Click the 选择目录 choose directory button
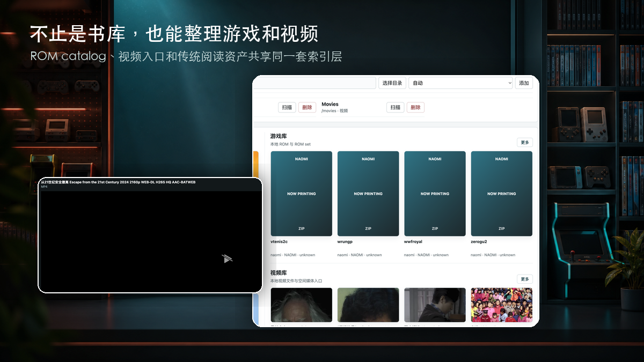Screen dimensions: 644x362 (x=392, y=83)
